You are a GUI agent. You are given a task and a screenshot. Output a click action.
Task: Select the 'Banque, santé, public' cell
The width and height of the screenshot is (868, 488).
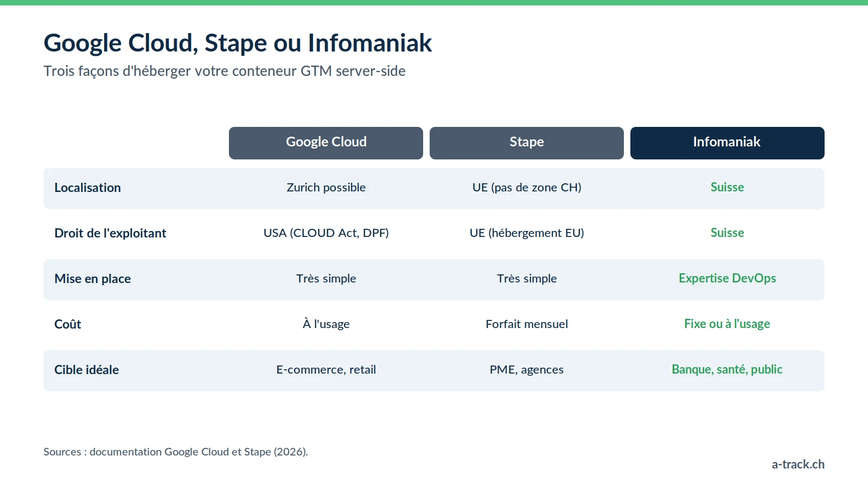tap(727, 369)
